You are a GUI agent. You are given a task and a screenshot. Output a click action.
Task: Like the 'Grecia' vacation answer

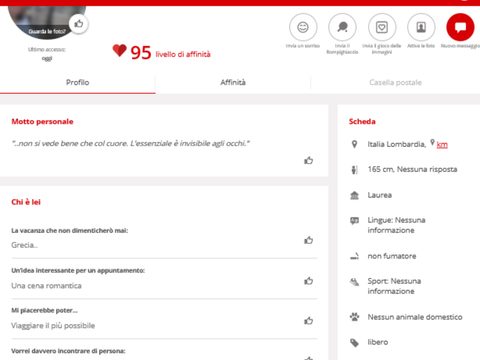click(309, 240)
